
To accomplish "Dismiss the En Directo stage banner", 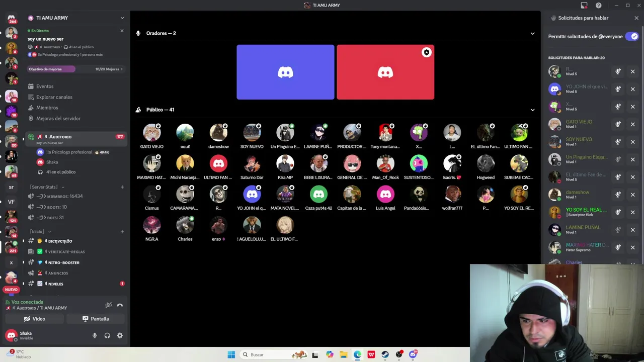I will [x=122, y=31].
